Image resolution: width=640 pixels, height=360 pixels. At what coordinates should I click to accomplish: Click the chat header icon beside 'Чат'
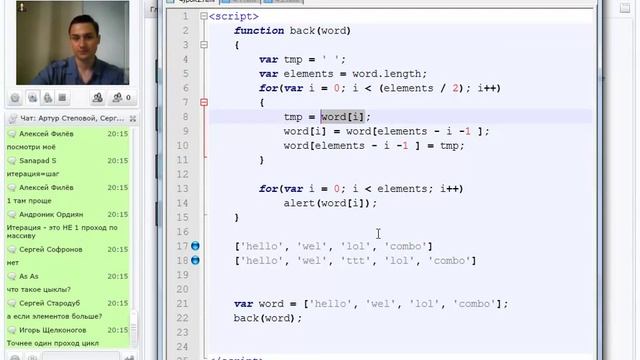tap(13, 118)
